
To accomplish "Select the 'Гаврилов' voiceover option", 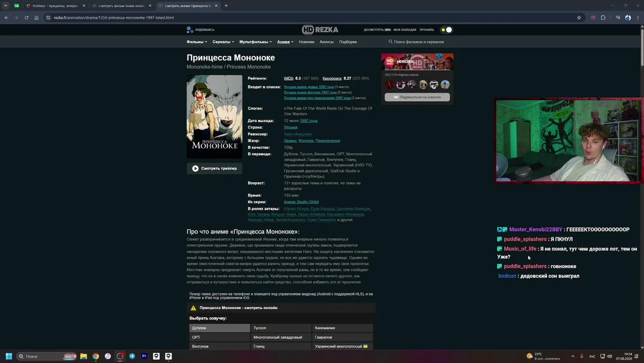I will (342, 337).
